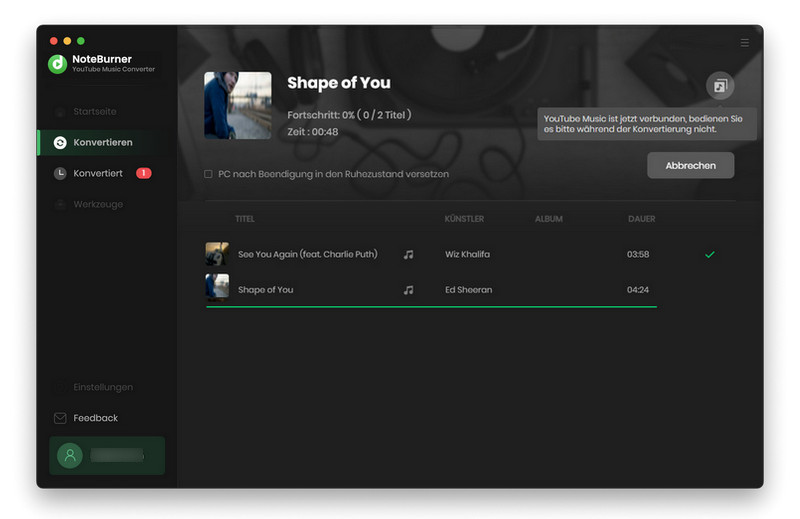Viewport: 800px width, 519px height.
Task: Click the user profile avatar icon
Action: tap(70, 455)
